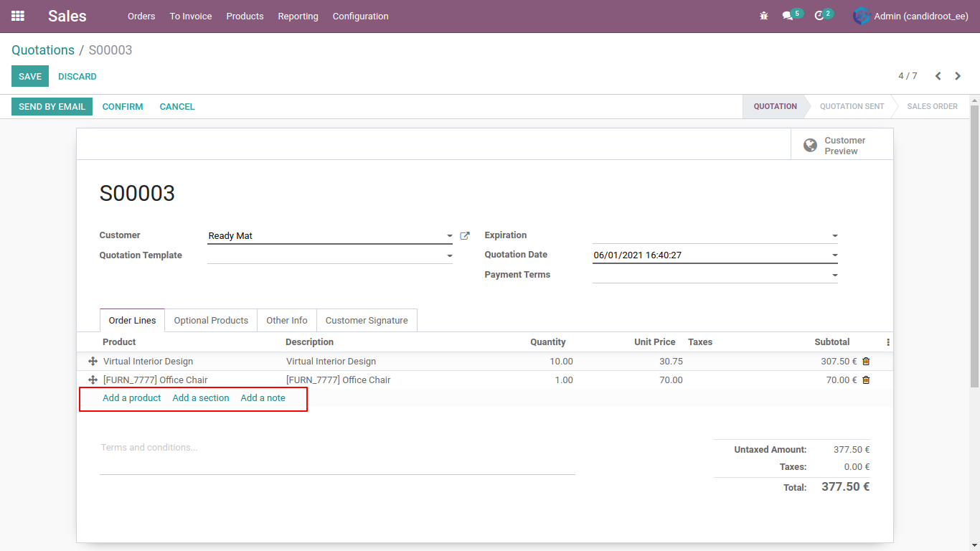Image resolution: width=980 pixels, height=551 pixels.
Task: Open the conversations messages icon
Action: [788, 16]
